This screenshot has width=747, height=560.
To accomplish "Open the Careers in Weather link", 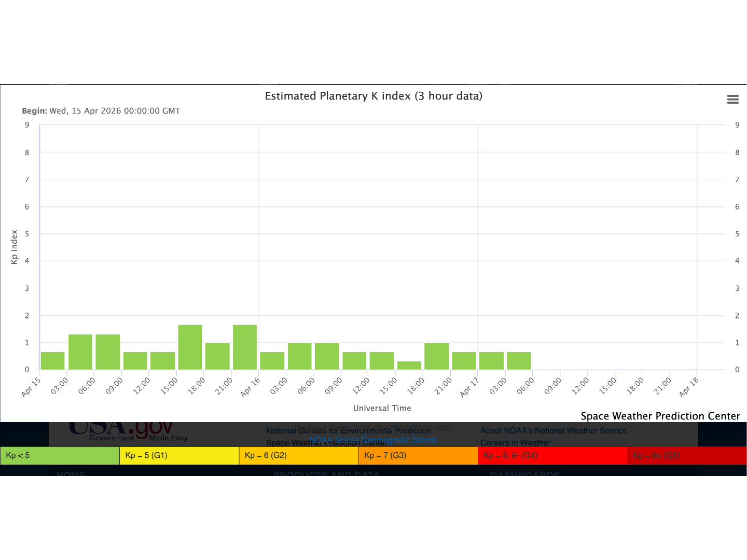I will click(x=515, y=443).
